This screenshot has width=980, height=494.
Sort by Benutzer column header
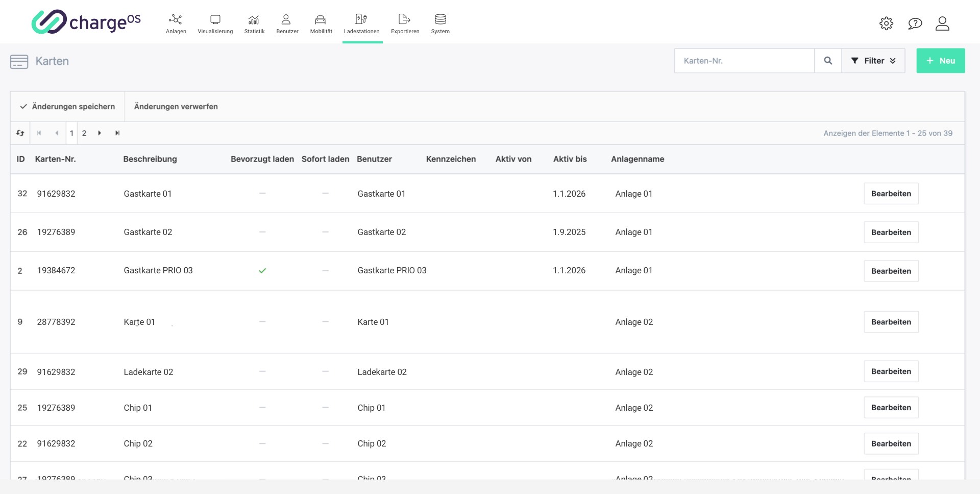point(374,159)
